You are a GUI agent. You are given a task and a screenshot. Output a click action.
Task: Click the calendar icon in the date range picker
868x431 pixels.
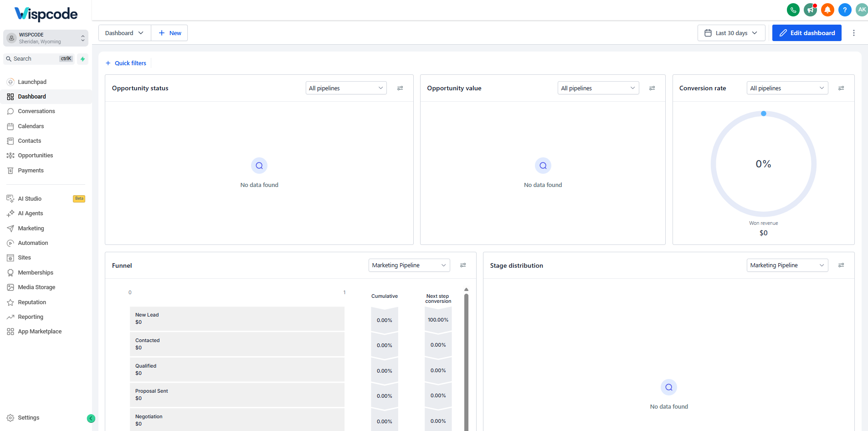pyautogui.click(x=708, y=33)
